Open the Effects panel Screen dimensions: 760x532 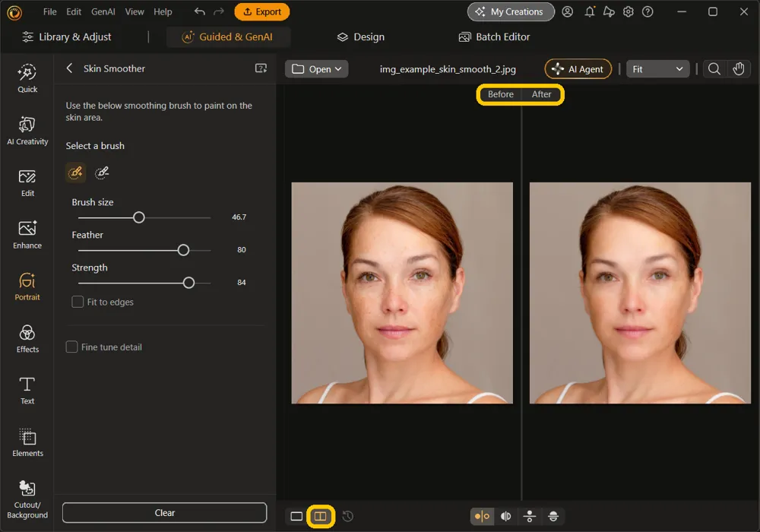pos(27,339)
